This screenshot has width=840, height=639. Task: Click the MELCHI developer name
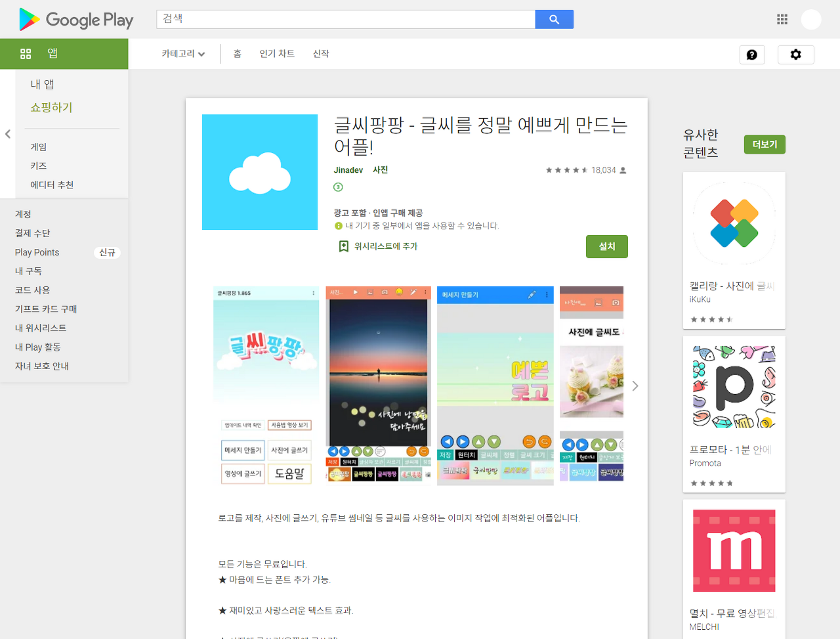pos(705,627)
